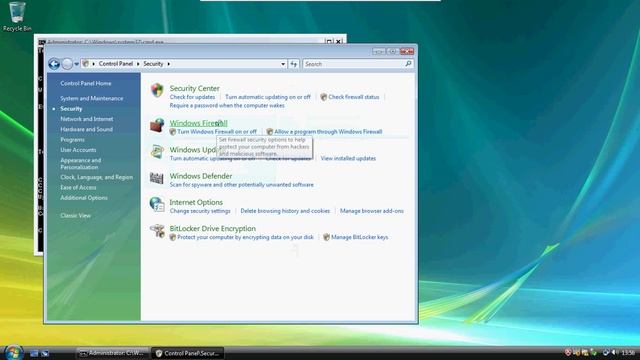This screenshot has width=640, height=360.
Task: Open the Windows Firewall heading
Action: coord(198,123)
